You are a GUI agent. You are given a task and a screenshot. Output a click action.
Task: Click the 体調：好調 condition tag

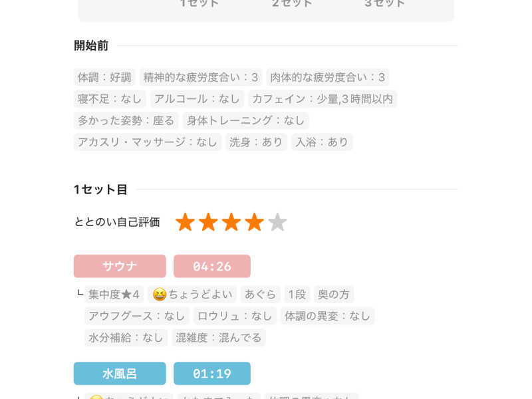pyautogui.click(x=104, y=77)
